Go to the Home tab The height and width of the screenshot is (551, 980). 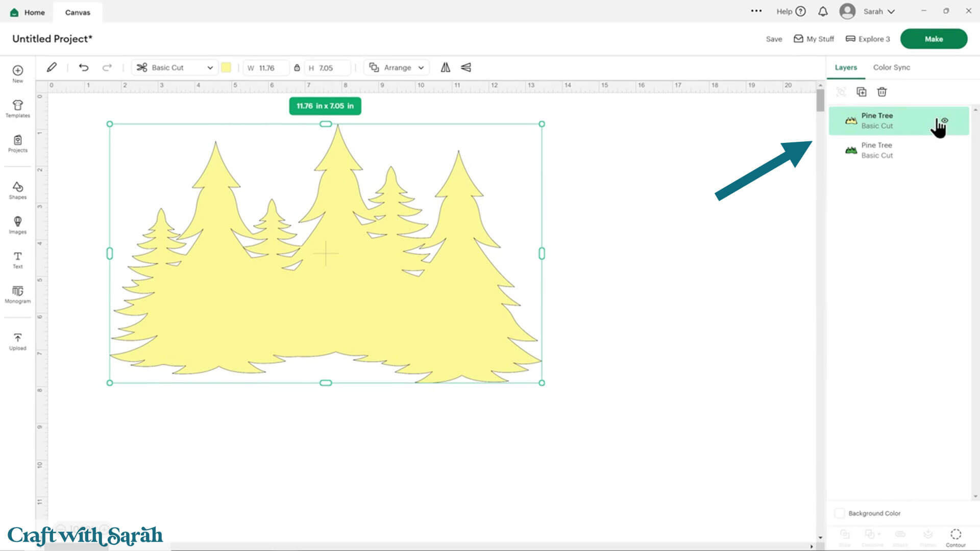28,12
